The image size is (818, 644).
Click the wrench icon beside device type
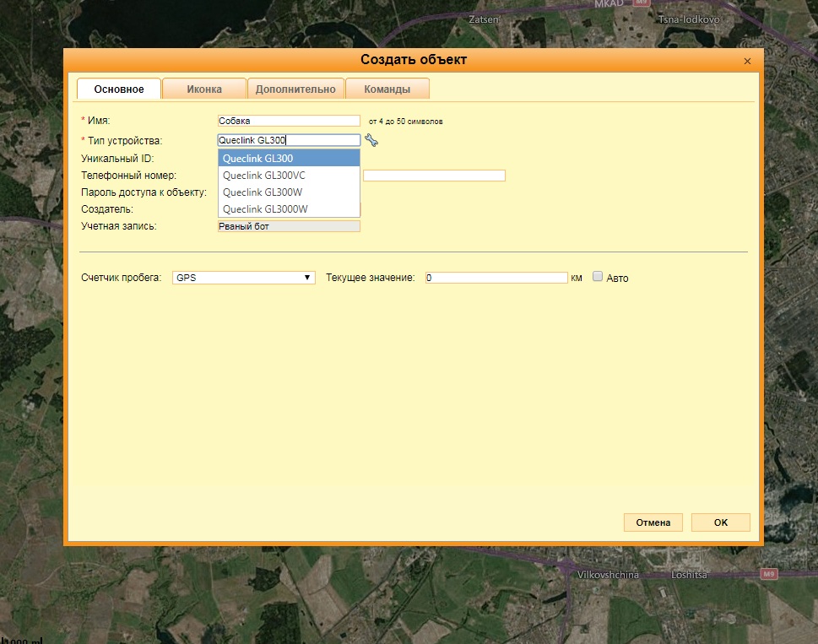click(371, 140)
